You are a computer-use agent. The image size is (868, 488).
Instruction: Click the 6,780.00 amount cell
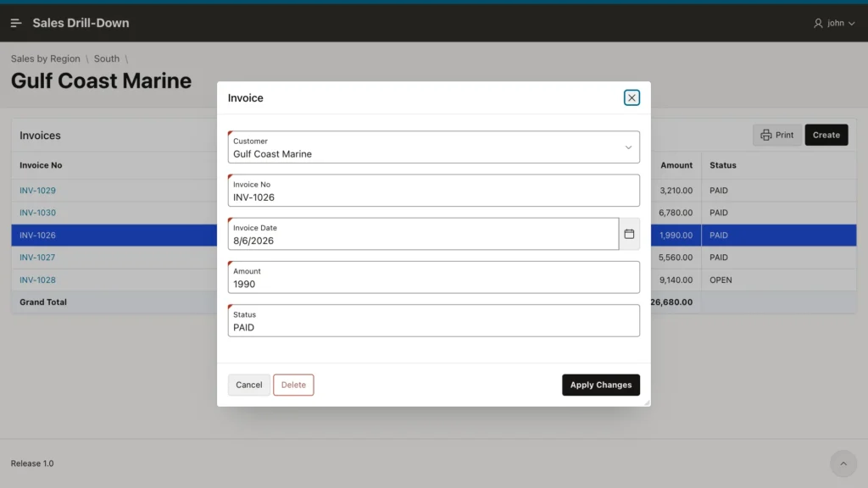(676, 213)
